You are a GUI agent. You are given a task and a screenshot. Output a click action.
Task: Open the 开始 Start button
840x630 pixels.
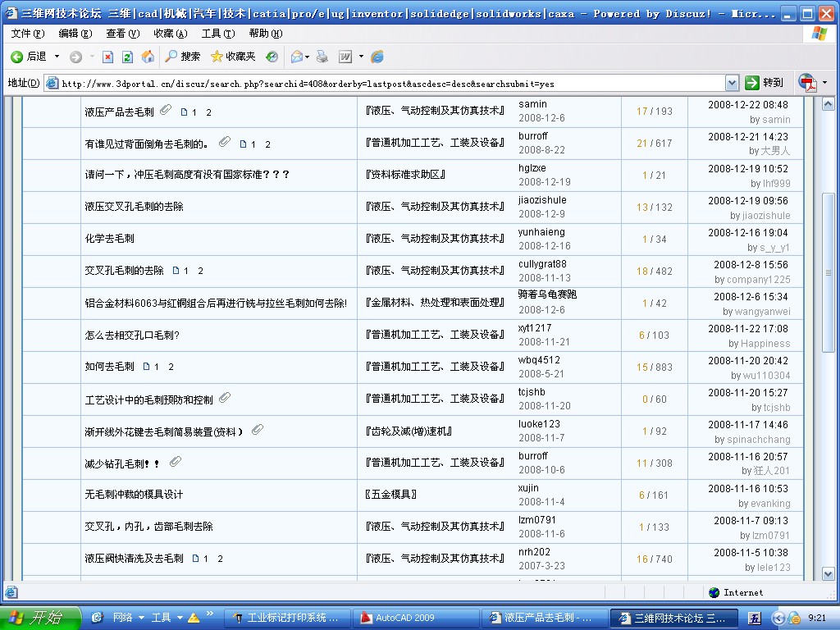point(41,618)
